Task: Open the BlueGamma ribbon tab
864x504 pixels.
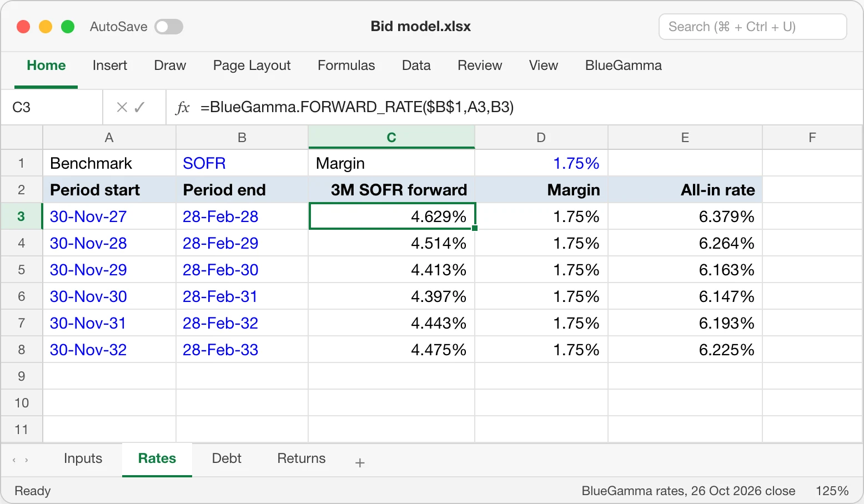Action: click(624, 65)
